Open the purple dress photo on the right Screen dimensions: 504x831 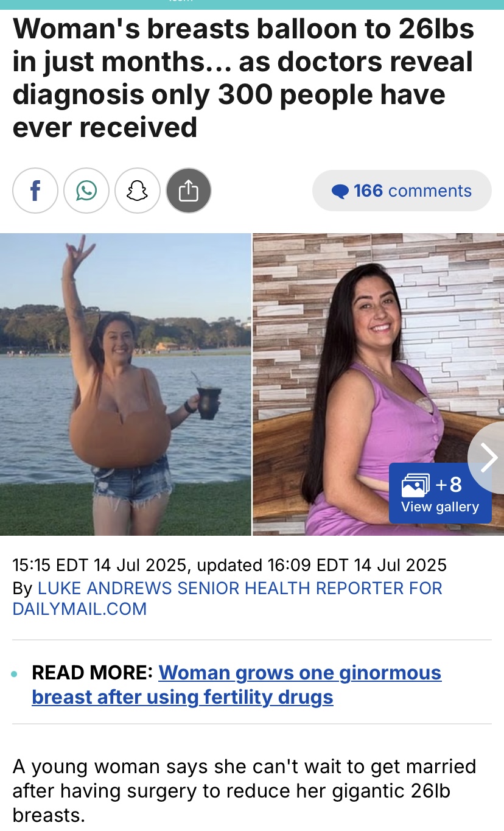(x=379, y=384)
